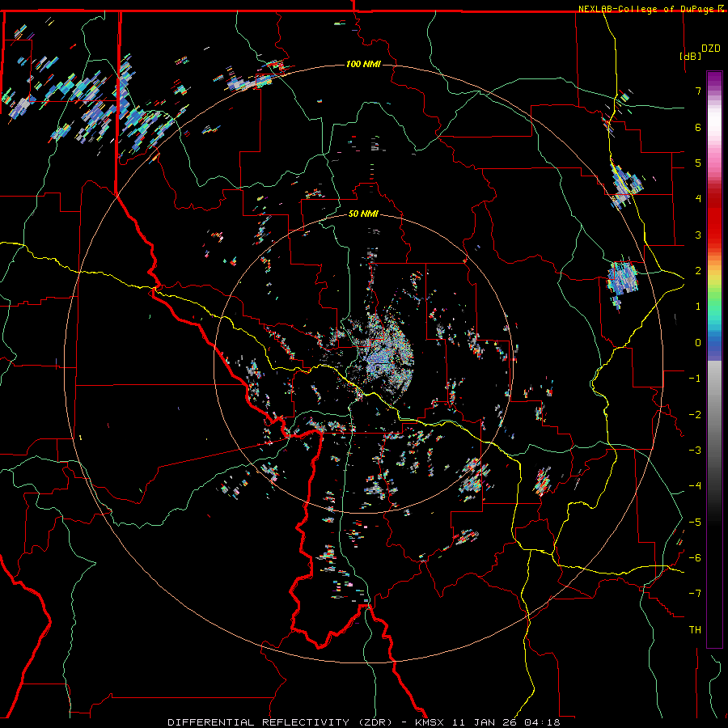Click the 50 NMI range ring label
The width and height of the screenshot is (728, 728).
coord(363,214)
